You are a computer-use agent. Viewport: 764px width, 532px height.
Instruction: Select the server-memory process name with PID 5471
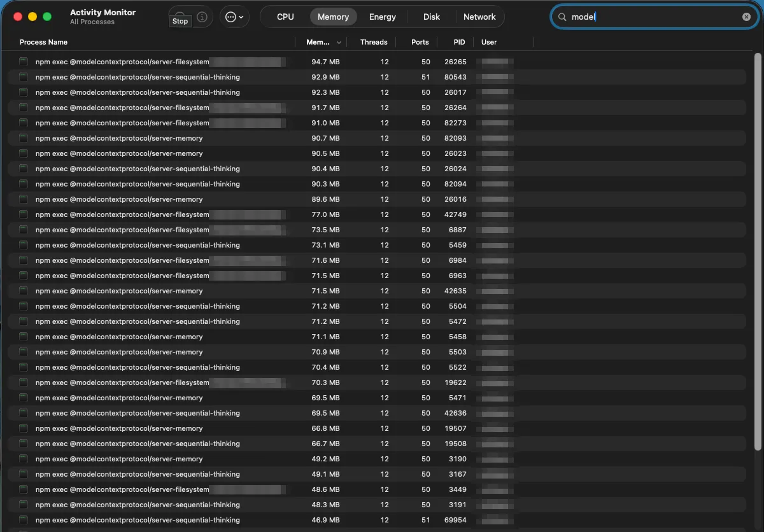click(119, 398)
